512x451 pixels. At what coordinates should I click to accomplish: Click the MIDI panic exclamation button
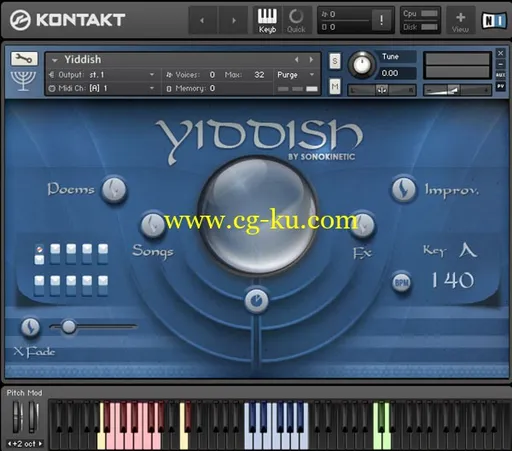382,20
